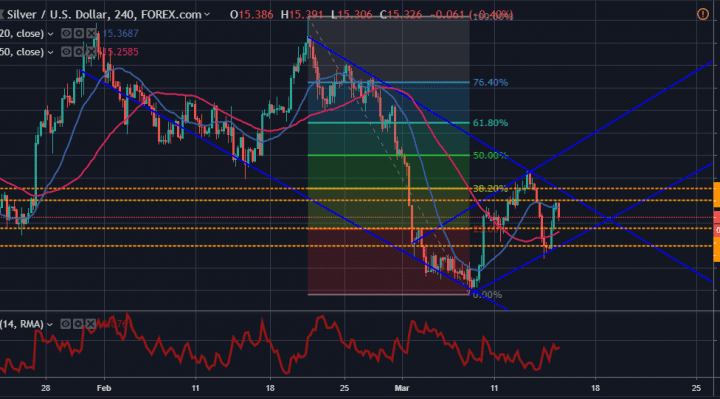The image size is (720, 399).
Task: Remove the 20, close indicator with X icon
Action: pos(91,34)
